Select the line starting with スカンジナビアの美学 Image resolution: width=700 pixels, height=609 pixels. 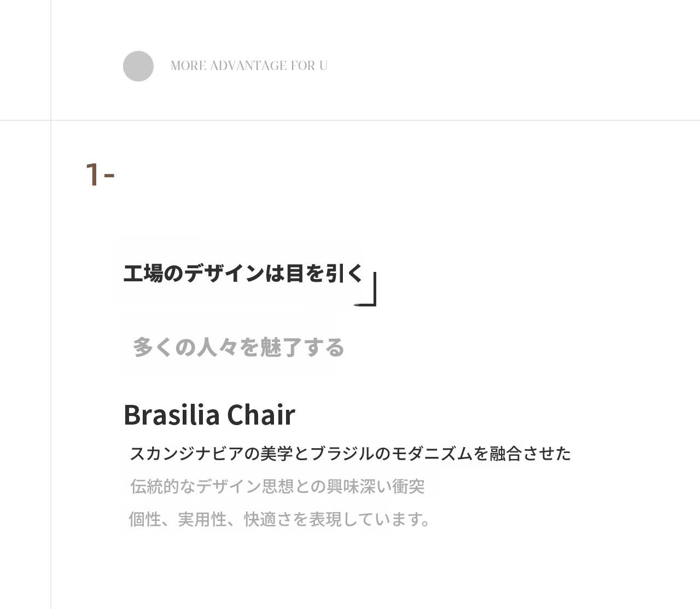tap(350, 454)
